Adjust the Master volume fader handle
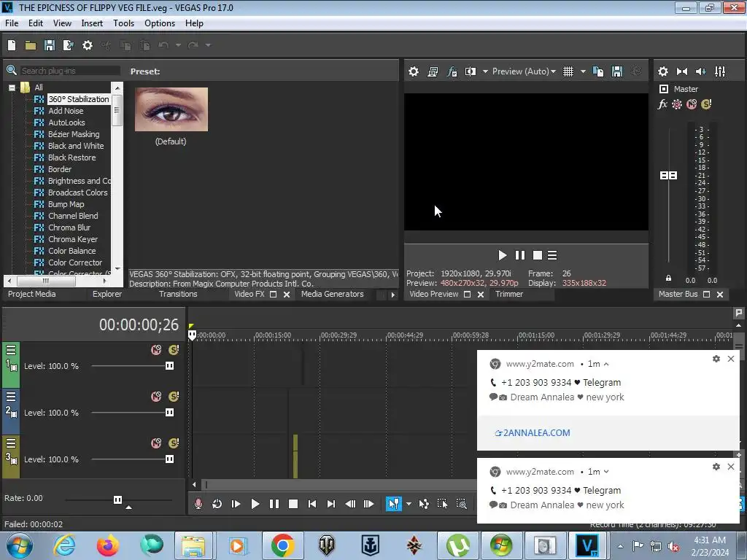Image resolution: width=747 pixels, height=560 pixels. click(x=668, y=176)
